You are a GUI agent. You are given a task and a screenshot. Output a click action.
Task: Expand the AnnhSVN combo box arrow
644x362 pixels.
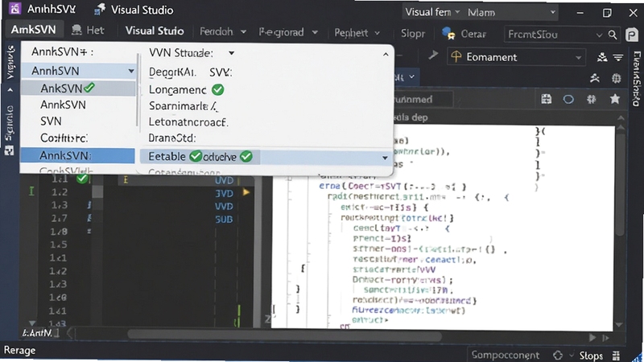tap(131, 72)
